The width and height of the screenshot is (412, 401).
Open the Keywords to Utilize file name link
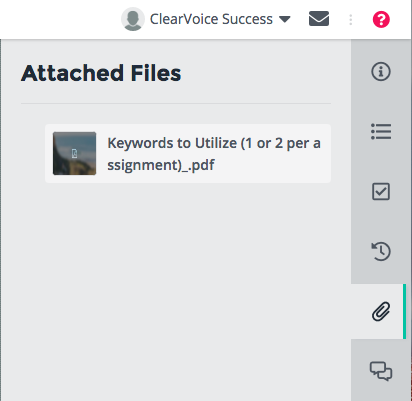(x=214, y=154)
